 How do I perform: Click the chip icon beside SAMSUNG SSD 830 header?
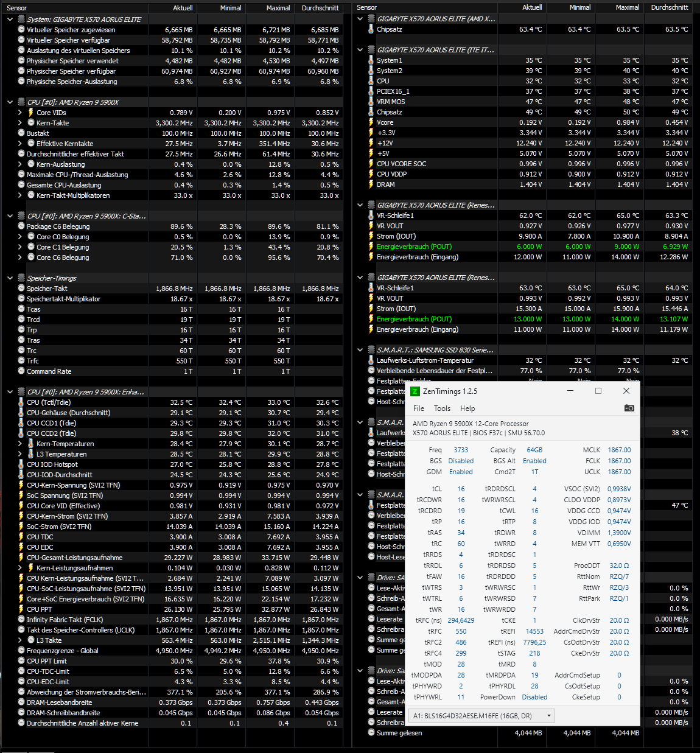371,350
